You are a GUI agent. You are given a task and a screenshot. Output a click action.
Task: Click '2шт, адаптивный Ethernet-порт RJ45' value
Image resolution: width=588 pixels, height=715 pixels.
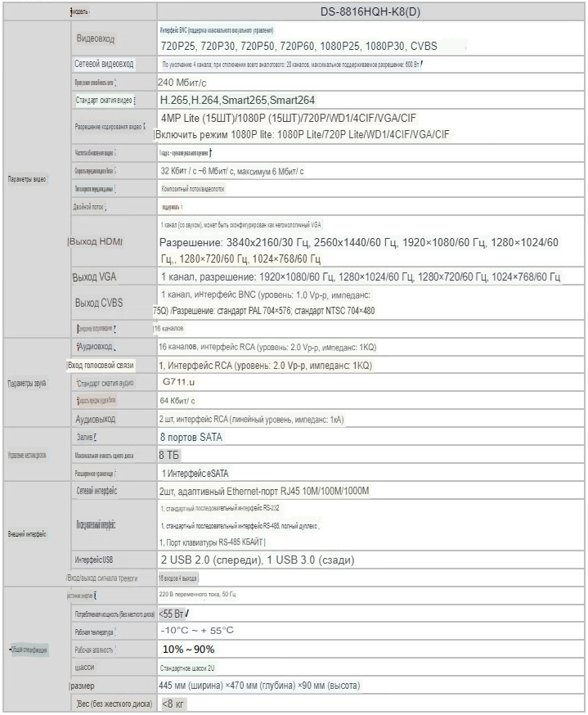[264, 491]
